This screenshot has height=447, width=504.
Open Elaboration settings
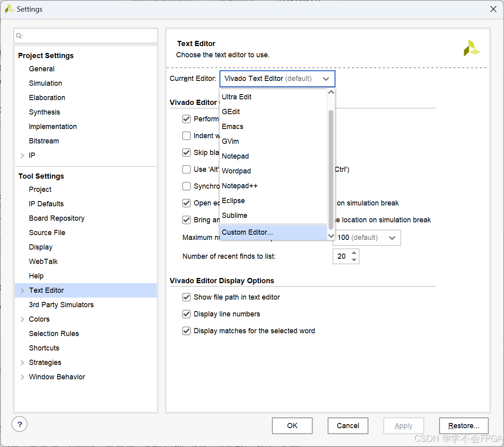pyautogui.click(x=47, y=98)
